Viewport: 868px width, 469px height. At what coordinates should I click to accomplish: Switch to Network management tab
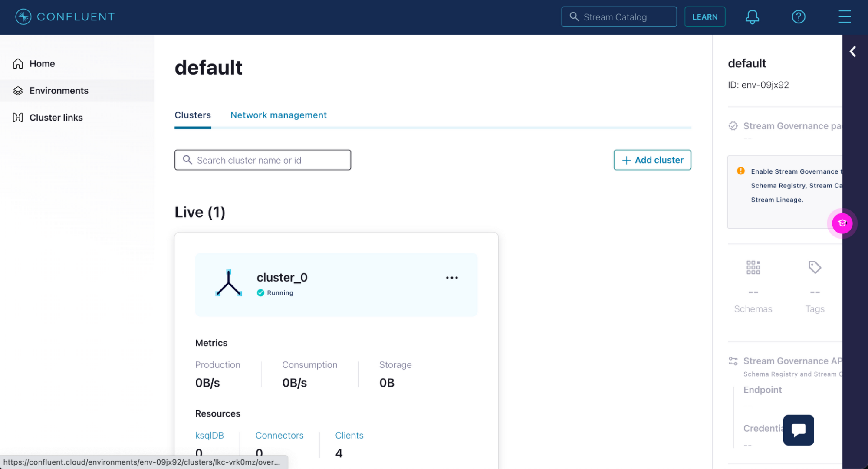click(x=278, y=115)
